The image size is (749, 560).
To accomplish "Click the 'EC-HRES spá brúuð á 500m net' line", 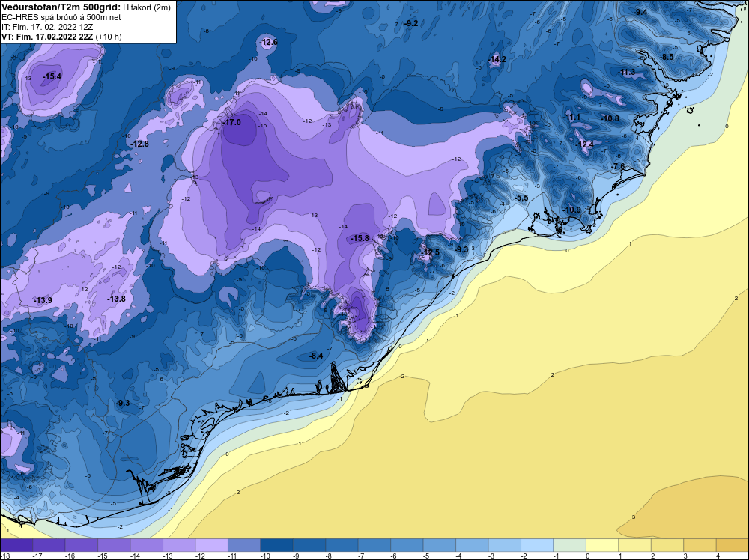I will tap(61, 17).
